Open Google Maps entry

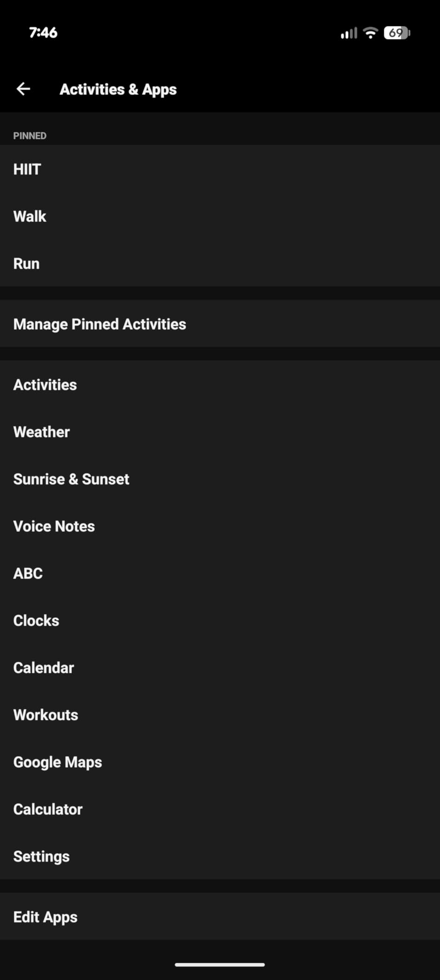click(x=220, y=762)
